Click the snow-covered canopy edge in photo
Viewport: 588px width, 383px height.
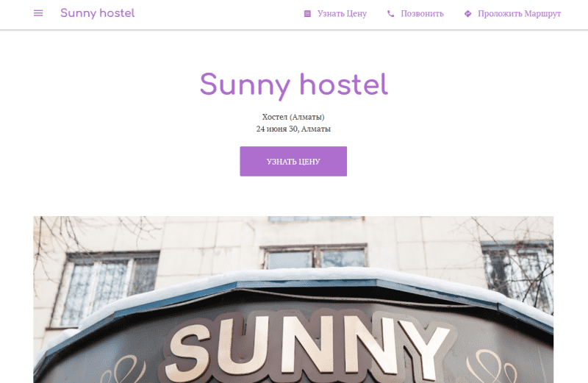point(293,278)
